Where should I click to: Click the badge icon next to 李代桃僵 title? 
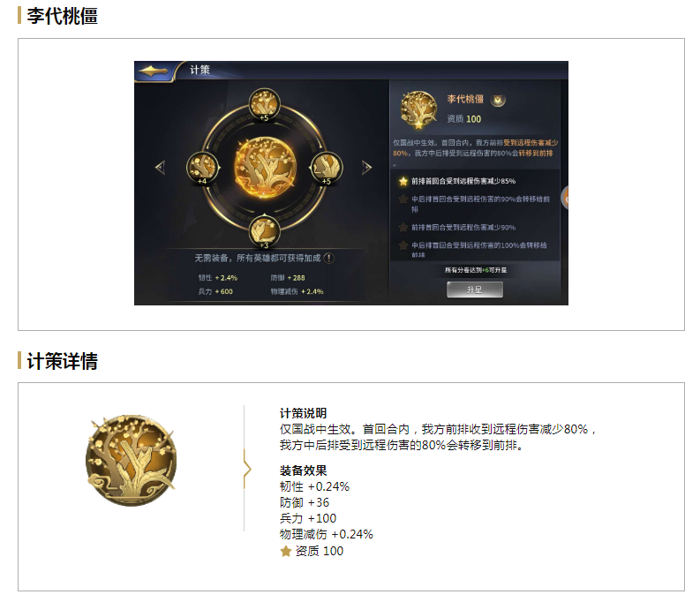tap(498, 101)
